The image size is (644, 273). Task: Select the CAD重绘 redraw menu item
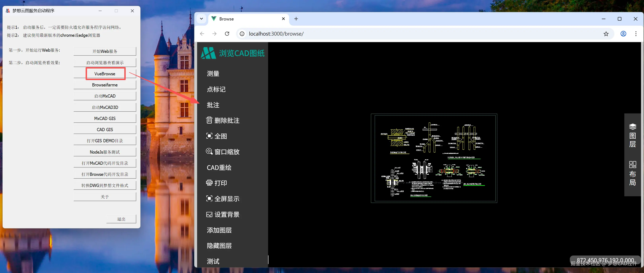tap(219, 168)
